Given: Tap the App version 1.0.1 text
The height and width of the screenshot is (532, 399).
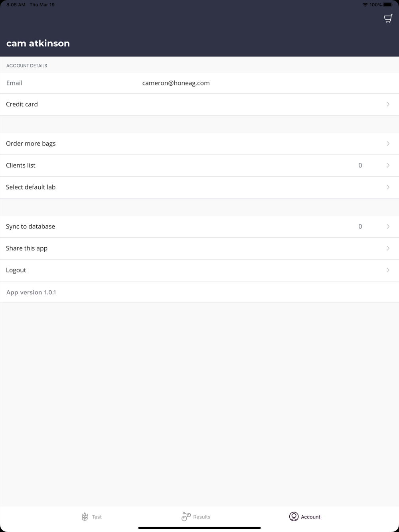Looking at the screenshot, I should click(31, 292).
